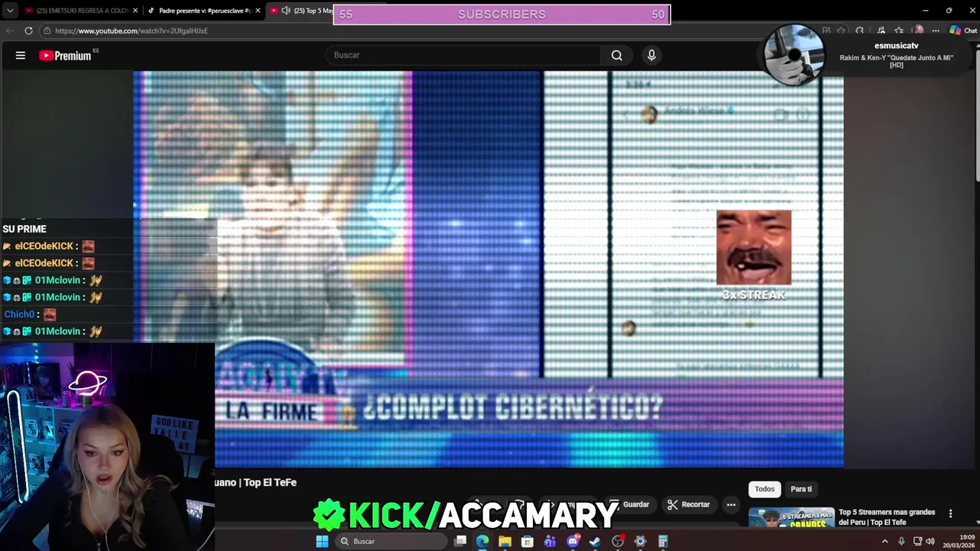The height and width of the screenshot is (551, 980).
Task: Open the Windows Start menu
Action: pyautogui.click(x=322, y=541)
